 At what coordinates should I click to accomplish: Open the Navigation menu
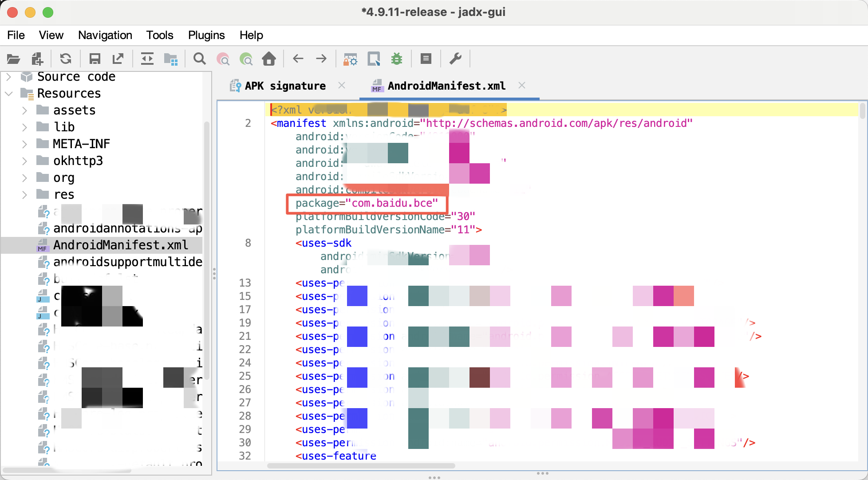[x=105, y=35]
